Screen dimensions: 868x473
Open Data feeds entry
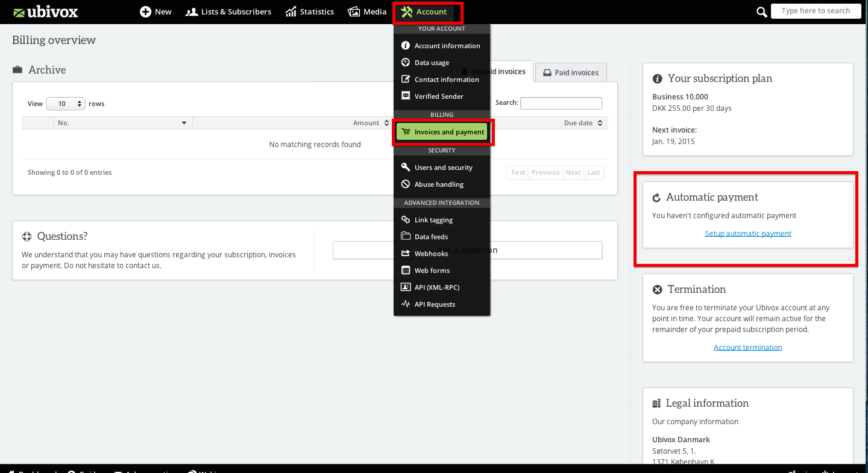(x=442, y=237)
